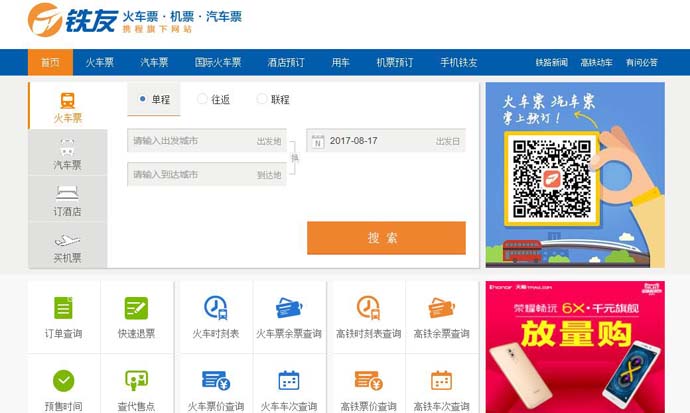Viewport: 690px width, 413px height.
Task: Click the 换 swap cities button
Action: 295,157
